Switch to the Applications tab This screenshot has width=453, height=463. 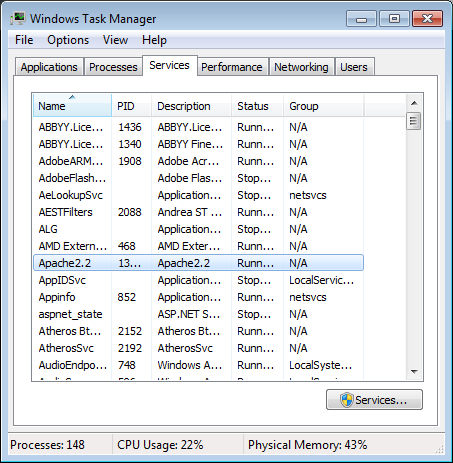[49, 67]
